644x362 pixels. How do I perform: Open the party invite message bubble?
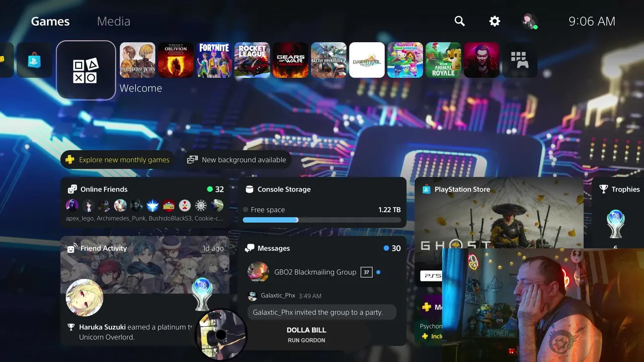(x=321, y=312)
